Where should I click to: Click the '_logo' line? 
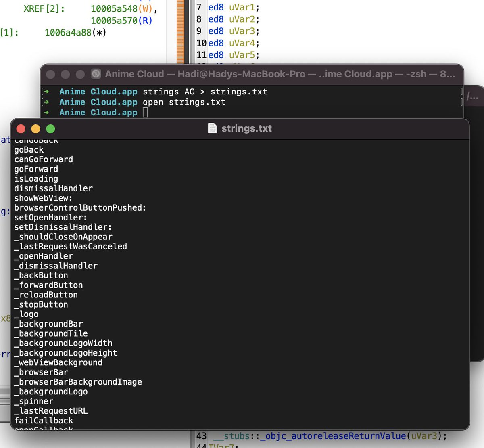(26, 314)
